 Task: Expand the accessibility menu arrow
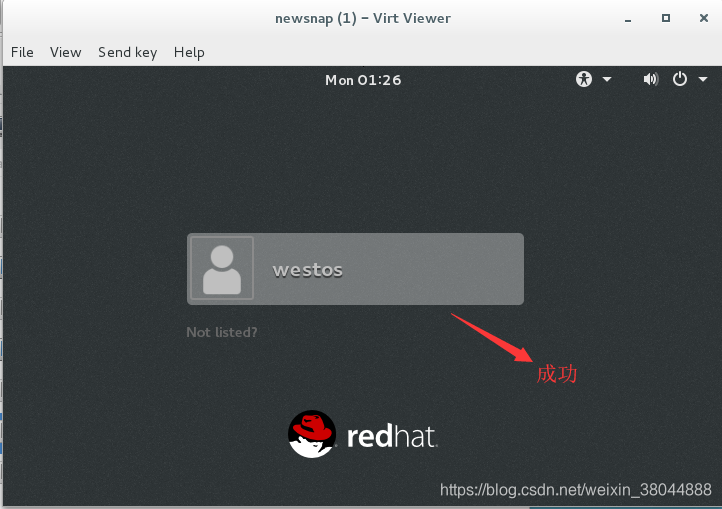(607, 79)
